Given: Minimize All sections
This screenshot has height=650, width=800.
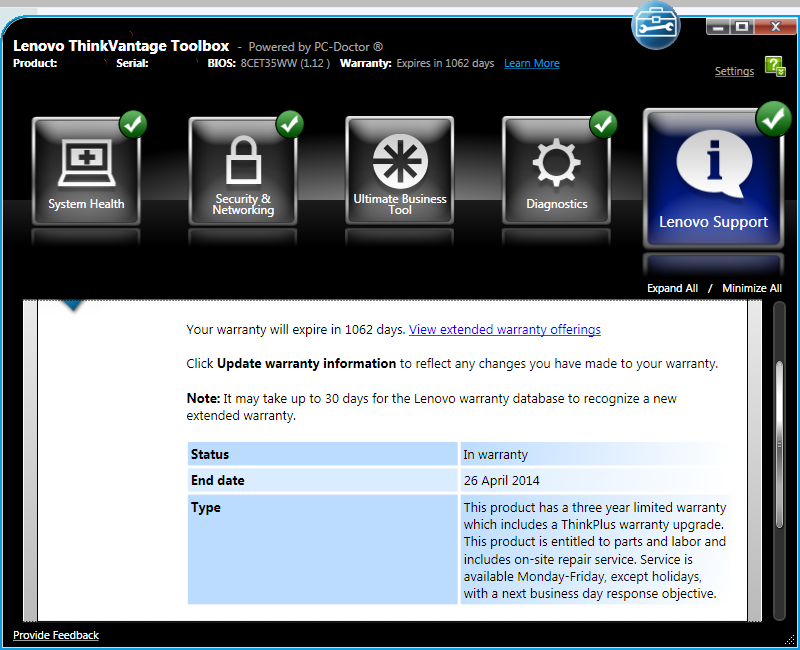Looking at the screenshot, I should 752,288.
